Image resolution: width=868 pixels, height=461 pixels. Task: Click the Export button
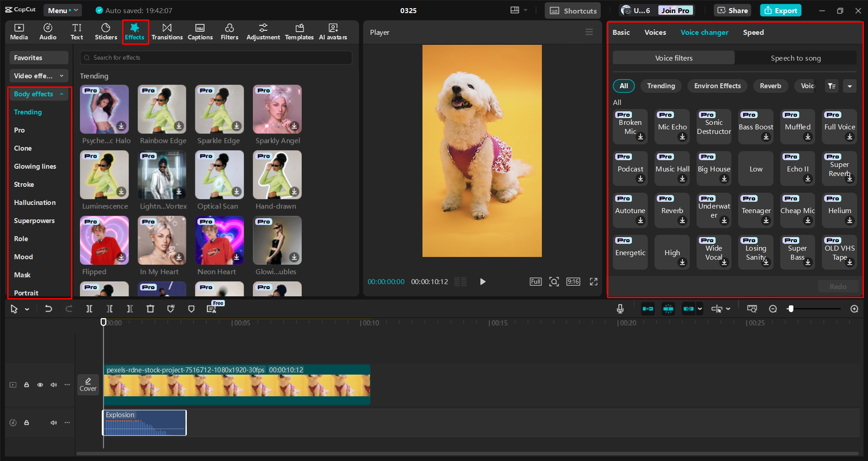(780, 10)
